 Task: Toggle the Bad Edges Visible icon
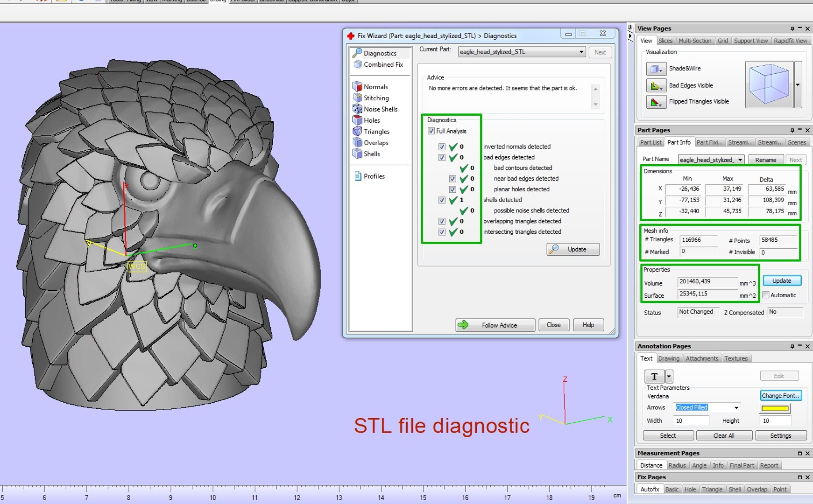656,85
